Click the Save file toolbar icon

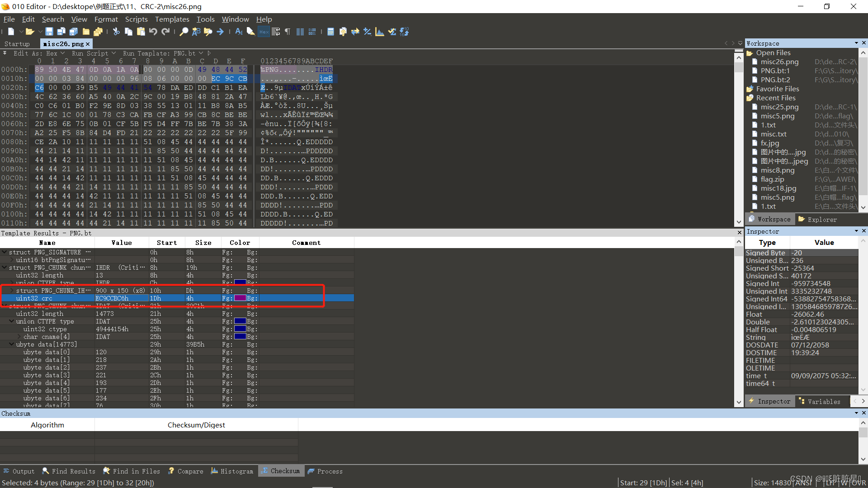[x=49, y=32]
